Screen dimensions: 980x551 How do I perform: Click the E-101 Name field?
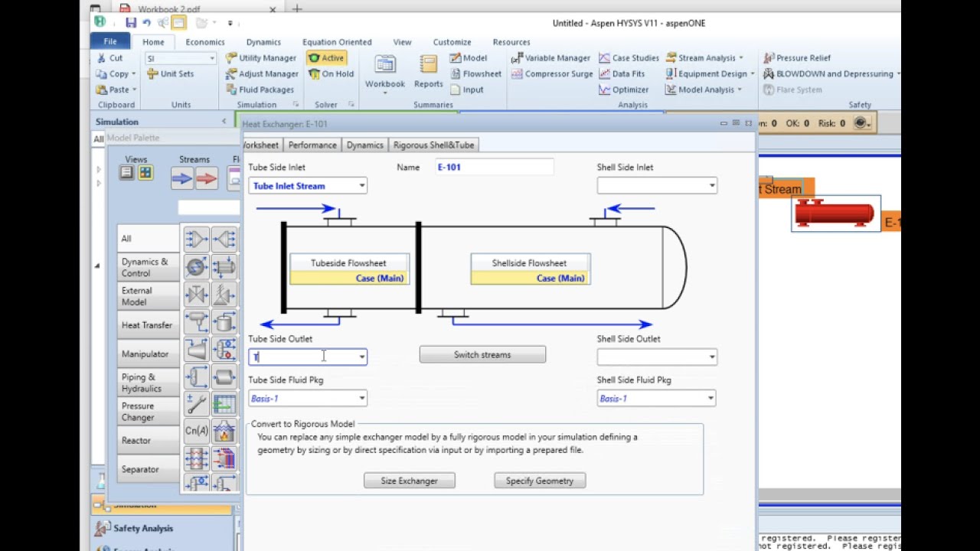(494, 168)
